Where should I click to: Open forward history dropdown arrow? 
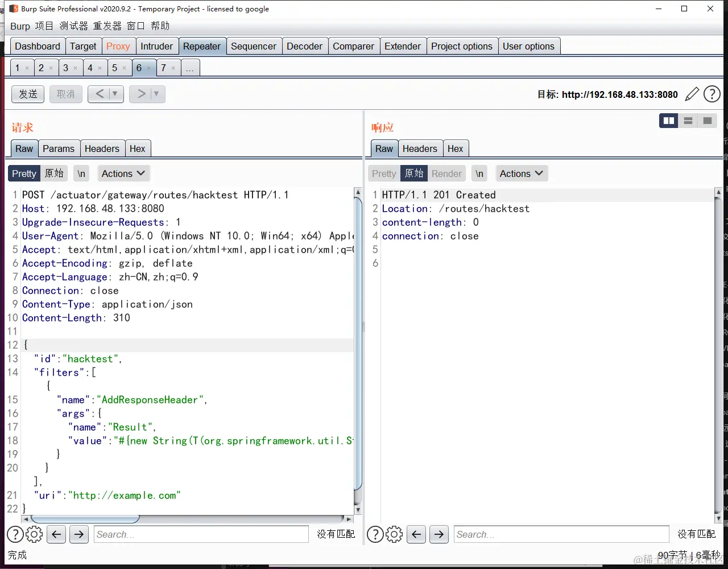[x=157, y=94]
